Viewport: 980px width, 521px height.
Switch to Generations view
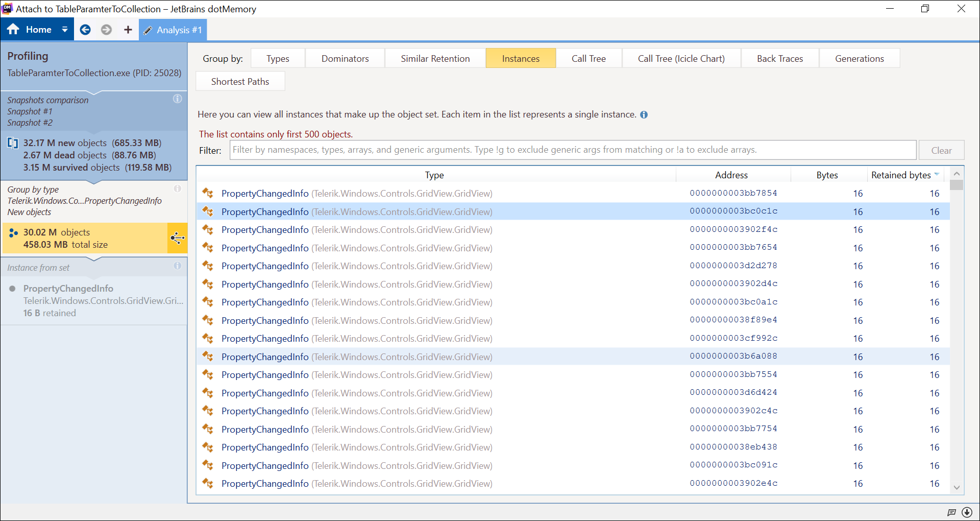tap(860, 58)
